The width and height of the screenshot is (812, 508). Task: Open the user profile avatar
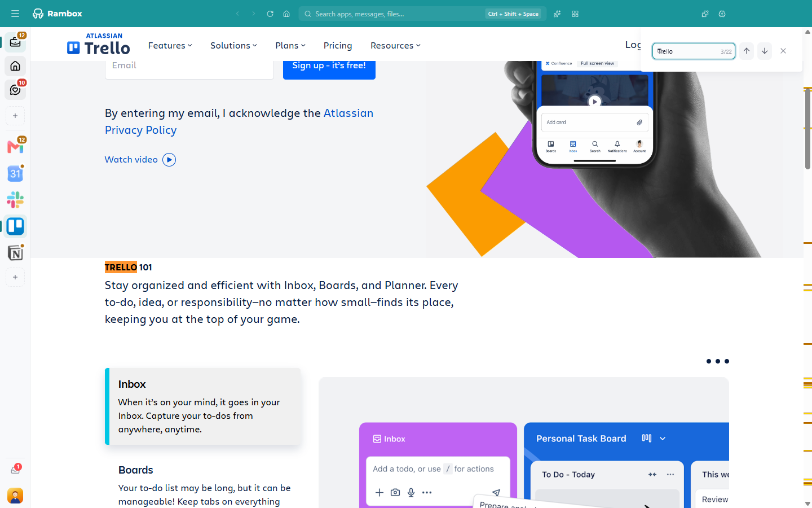pos(15,496)
